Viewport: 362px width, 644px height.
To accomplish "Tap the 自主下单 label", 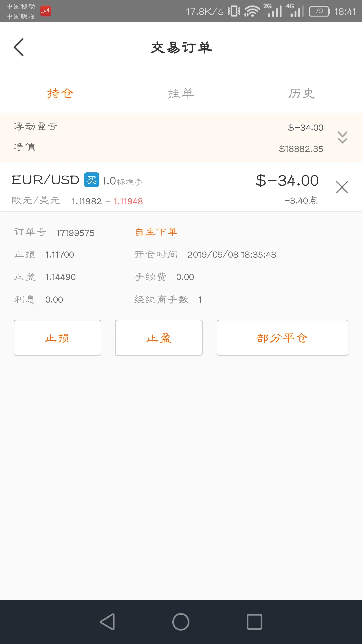I will pyautogui.click(x=156, y=232).
